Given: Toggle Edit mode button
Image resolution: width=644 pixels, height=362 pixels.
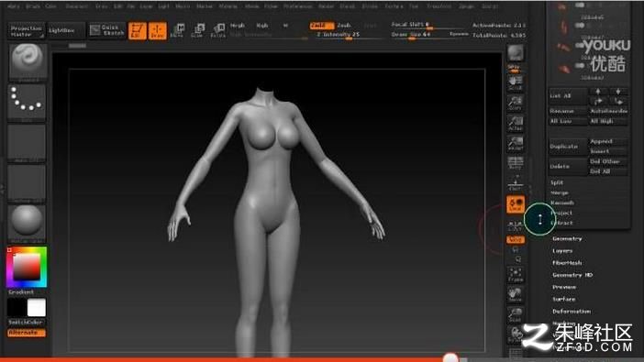Looking at the screenshot, I should click(x=138, y=30).
